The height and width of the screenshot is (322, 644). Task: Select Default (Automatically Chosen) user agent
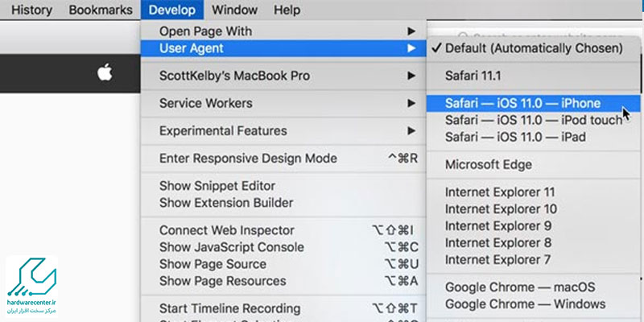tap(533, 48)
